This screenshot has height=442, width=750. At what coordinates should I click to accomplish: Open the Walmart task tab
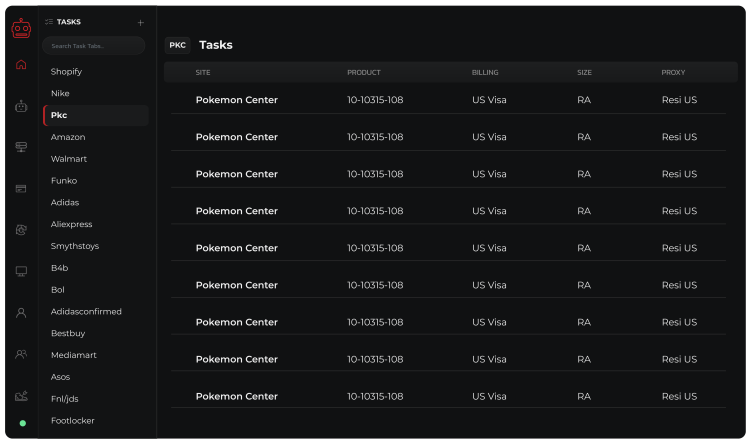point(69,159)
